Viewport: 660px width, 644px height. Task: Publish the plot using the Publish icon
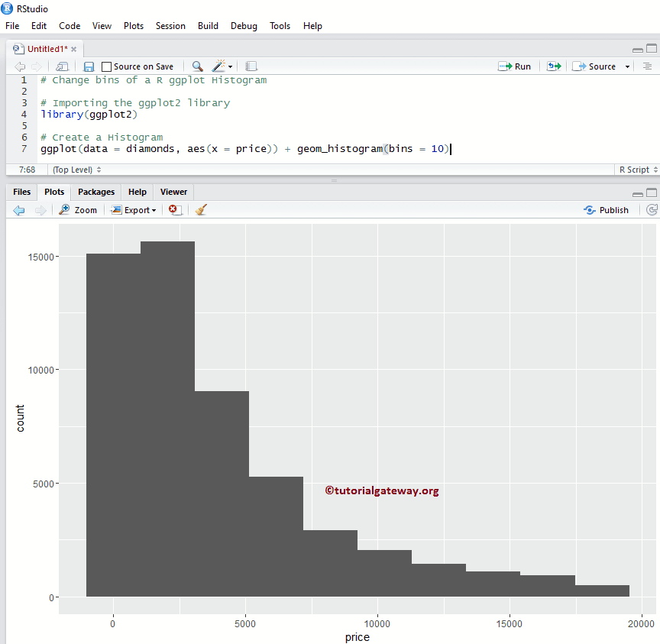click(607, 209)
